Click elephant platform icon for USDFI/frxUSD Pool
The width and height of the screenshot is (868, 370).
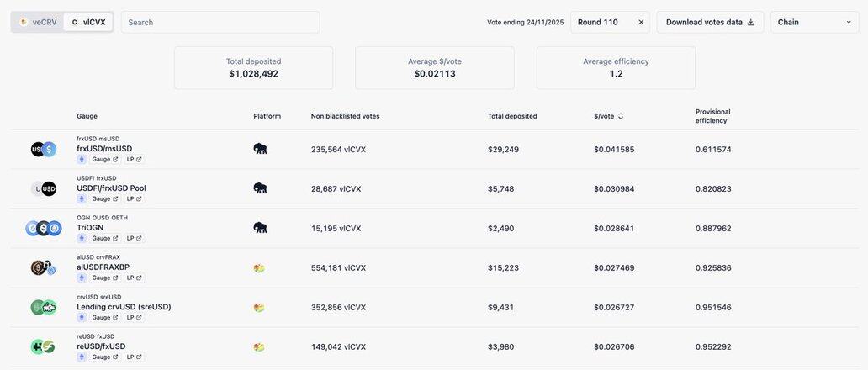(260, 188)
